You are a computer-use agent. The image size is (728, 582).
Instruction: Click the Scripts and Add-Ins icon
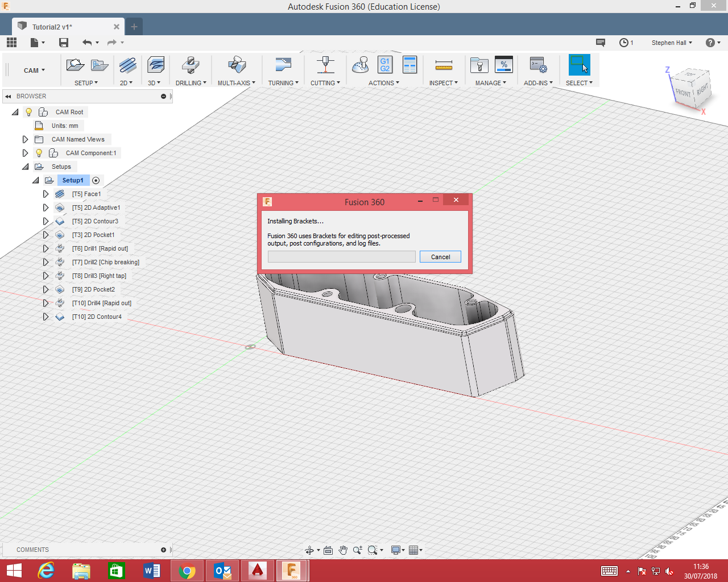tap(538, 65)
